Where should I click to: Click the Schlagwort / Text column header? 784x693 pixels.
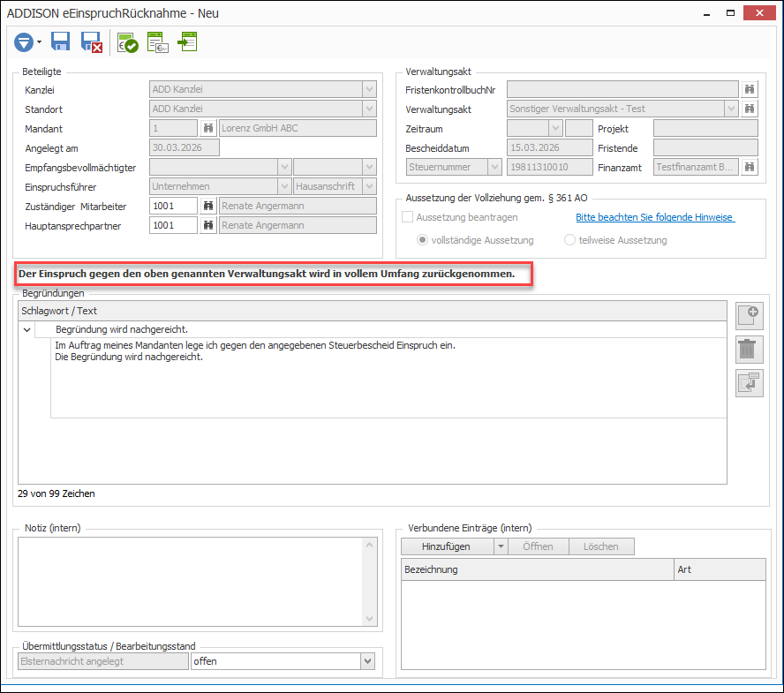point(373,311)
